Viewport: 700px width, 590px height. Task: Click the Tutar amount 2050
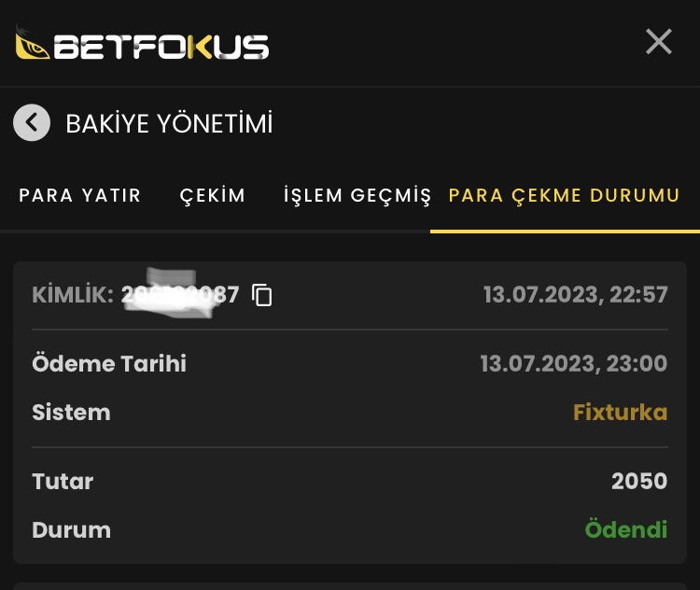tap(639, 481)
